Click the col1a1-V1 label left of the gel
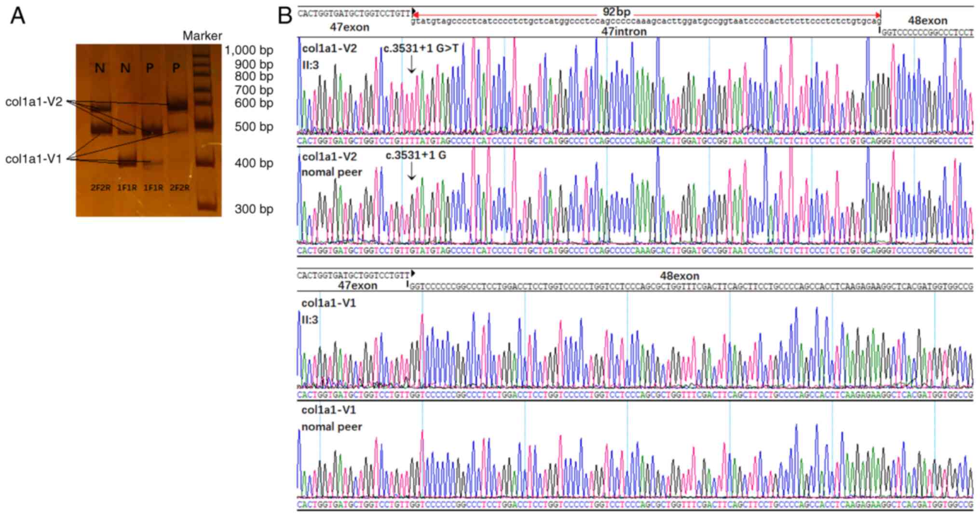 (x=34, y=159)
